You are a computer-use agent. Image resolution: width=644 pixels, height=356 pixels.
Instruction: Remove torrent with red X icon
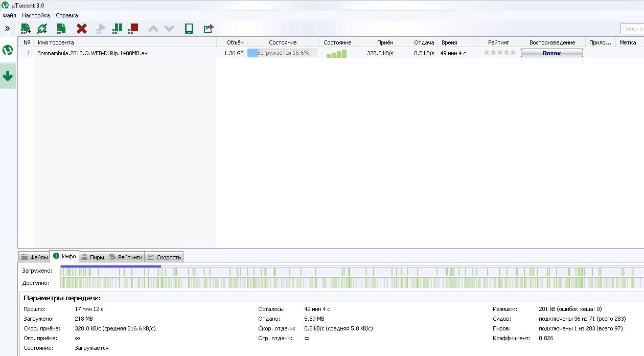[x=82, y=29]
